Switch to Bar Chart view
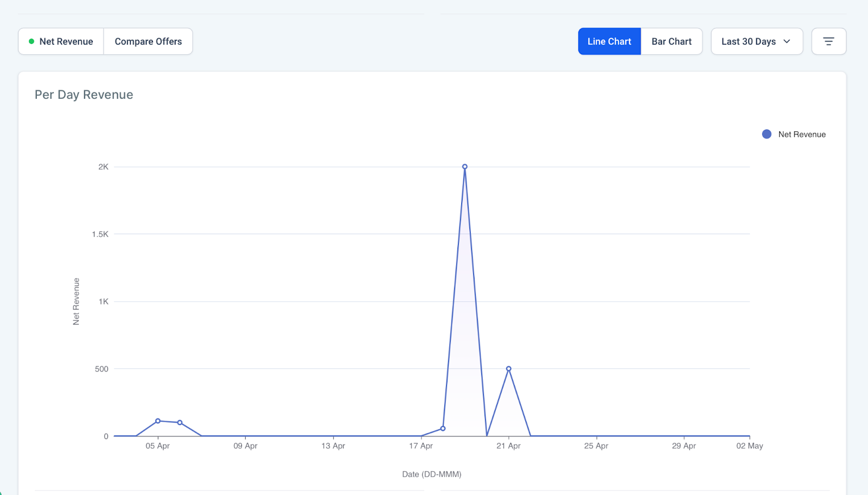Image resolution: width=868 pixels, height=495 pixels. coord(672,41)
